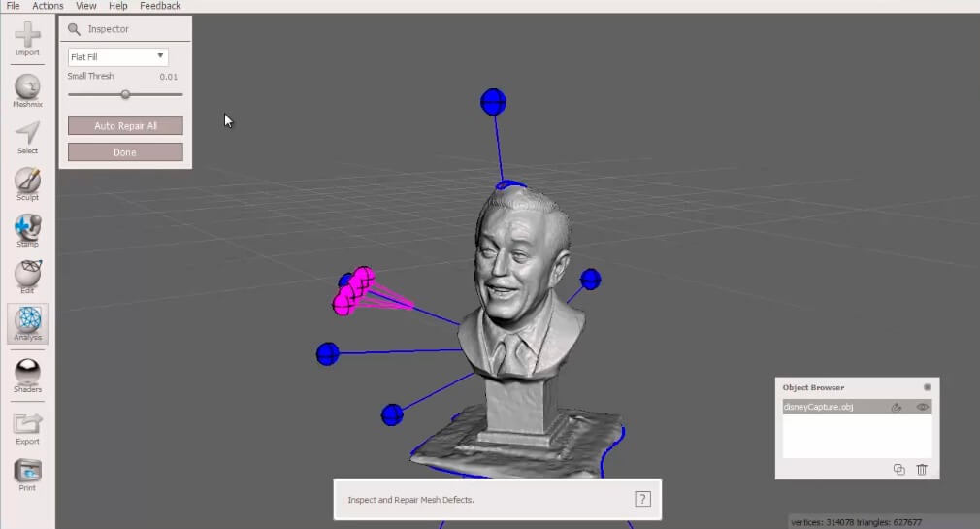Click the blue defect sphere near ear

tap(591, 279)
